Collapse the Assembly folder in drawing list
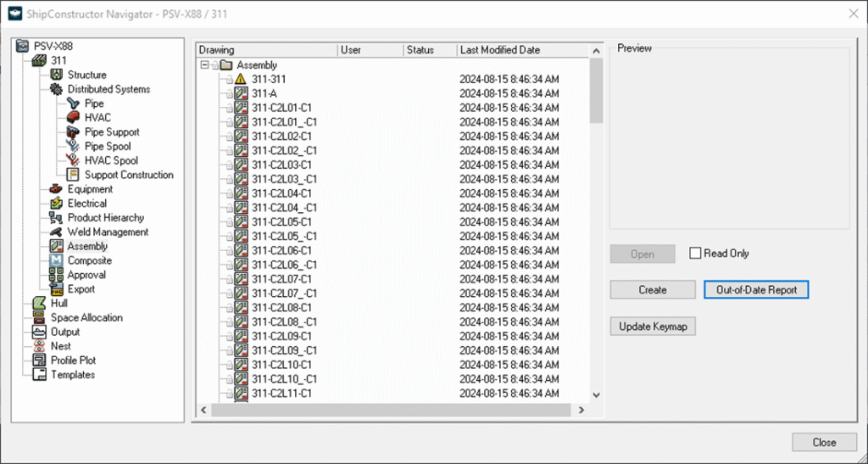Screen dimensions: 868x464 [205, 65]
